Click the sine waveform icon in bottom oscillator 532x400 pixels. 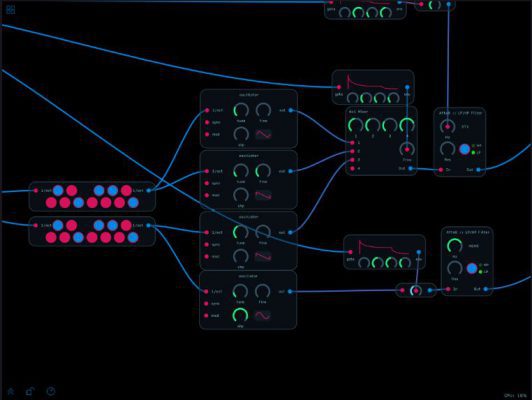263,316
